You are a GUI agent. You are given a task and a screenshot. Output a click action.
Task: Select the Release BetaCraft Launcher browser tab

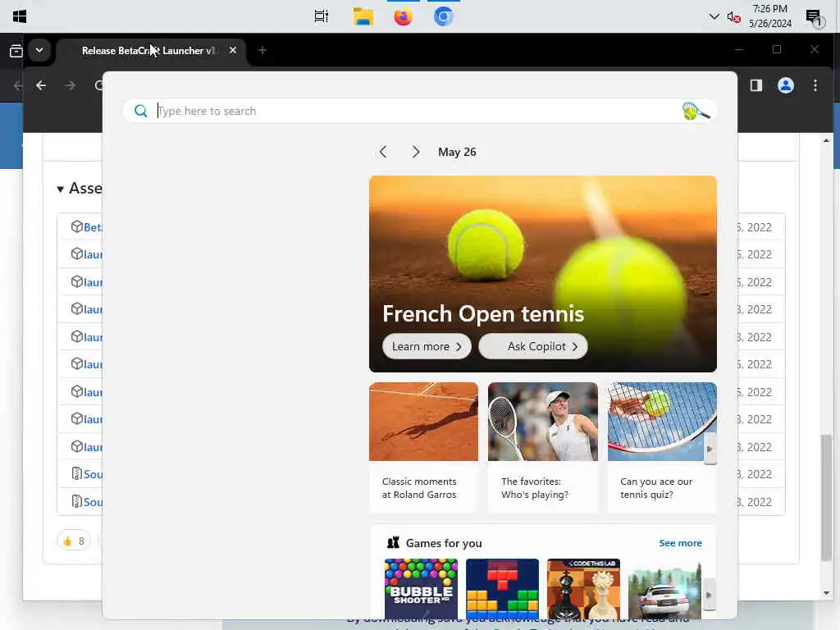149,50
